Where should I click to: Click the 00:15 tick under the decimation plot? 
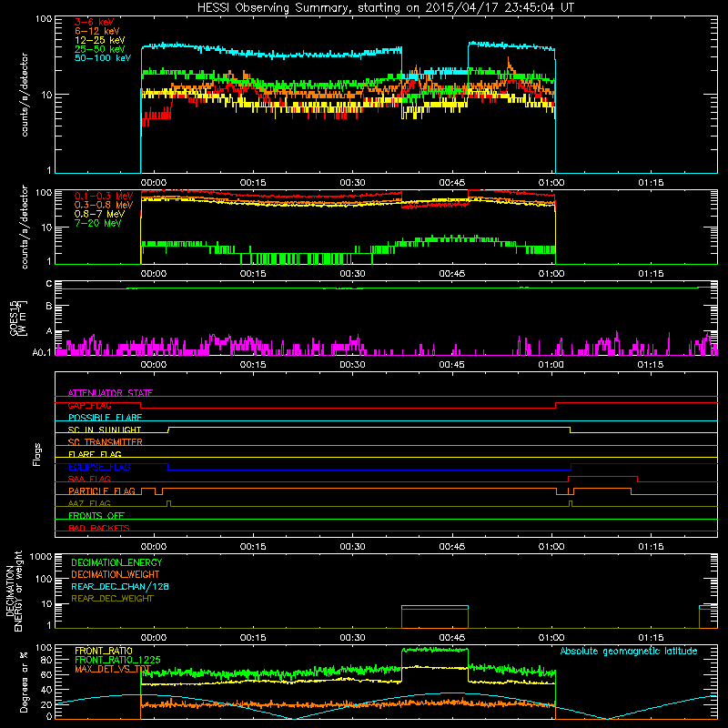pos(253,638)
